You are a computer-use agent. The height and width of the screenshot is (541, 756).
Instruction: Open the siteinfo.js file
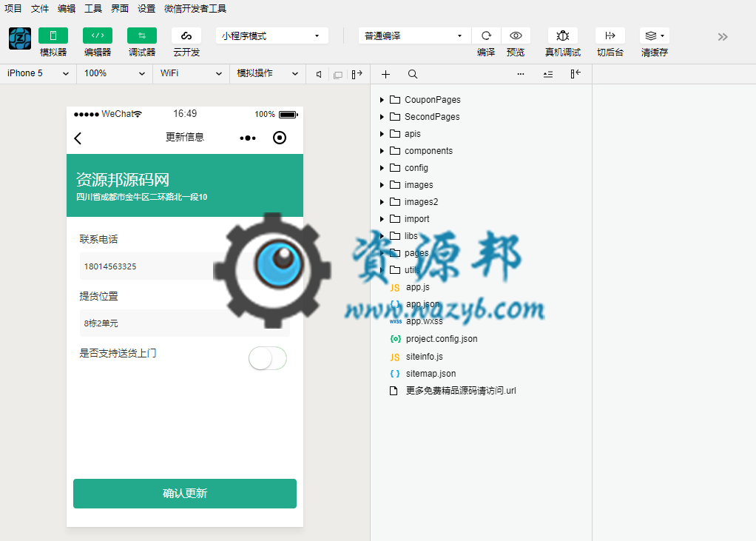[425, 356]
